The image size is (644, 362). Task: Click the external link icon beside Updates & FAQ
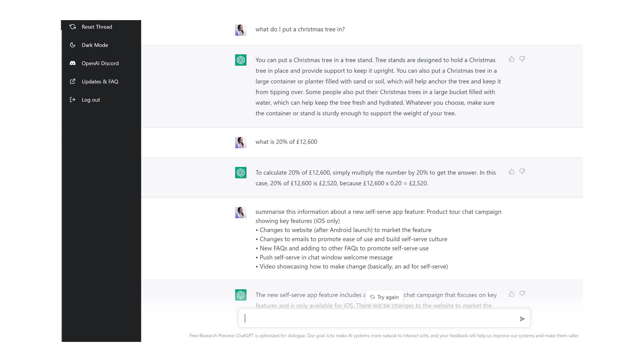[72, 81]
